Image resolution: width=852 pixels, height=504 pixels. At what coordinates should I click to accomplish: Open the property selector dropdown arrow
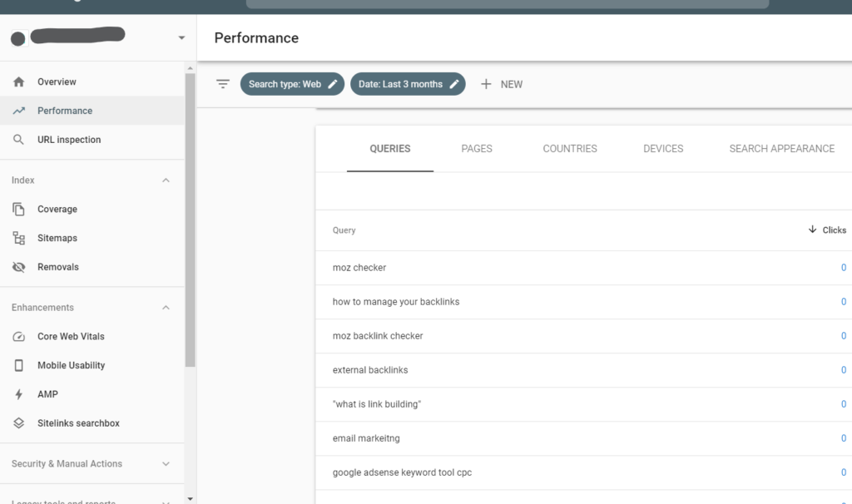tap(181, 38)
